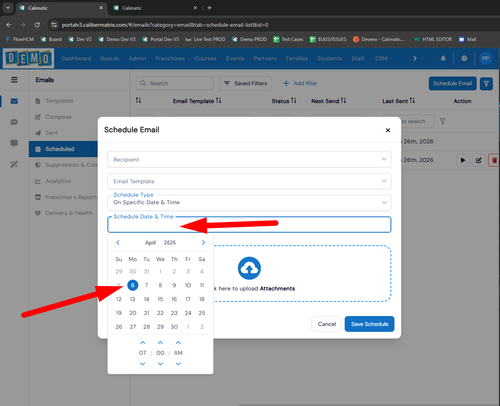Open the Test Cases bookmark
Image resolution: width=500 pixels, height=406 pixels.
(288, 39)
